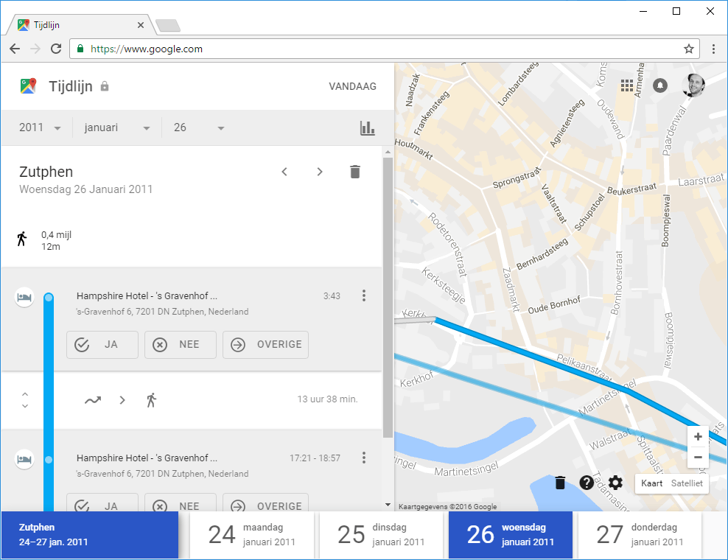The height and width of the screenshot is (560, 728).
Task: Select the Tijdlijn browser tab
Action: (x=81, y=25)
